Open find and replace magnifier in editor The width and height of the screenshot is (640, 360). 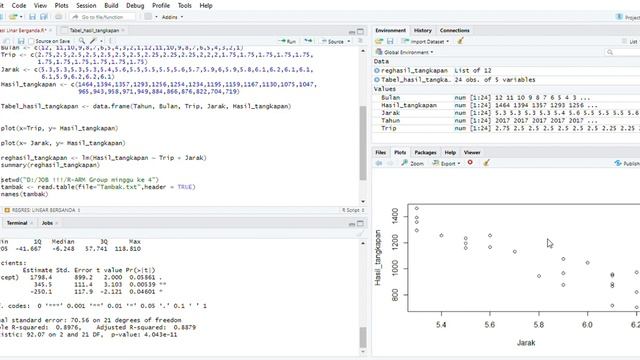[82, 41]
